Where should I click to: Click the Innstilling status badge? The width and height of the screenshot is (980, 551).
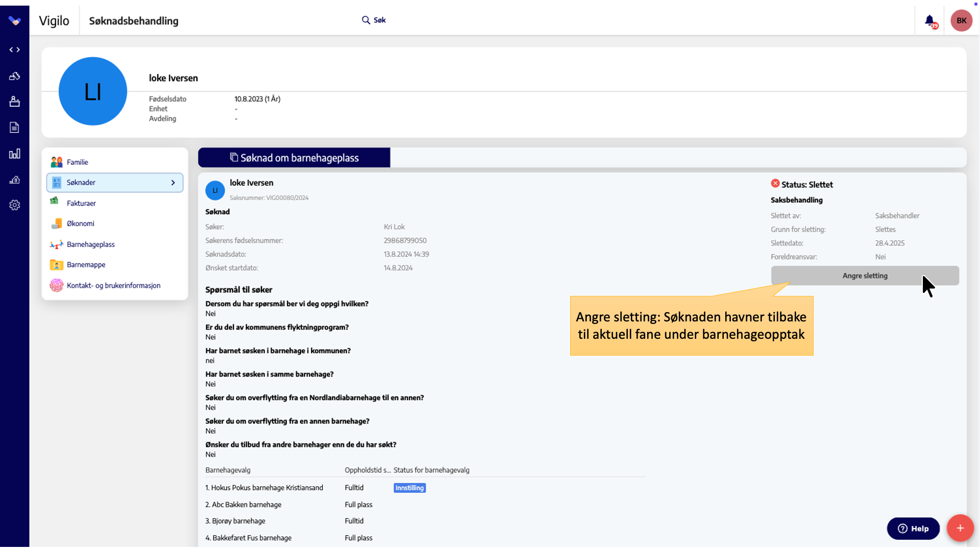[409, 488]
